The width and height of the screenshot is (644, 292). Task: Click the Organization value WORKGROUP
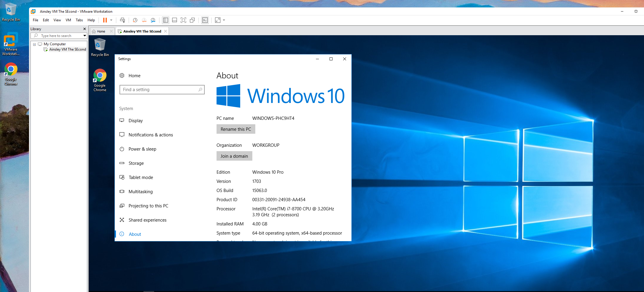(266, 145)
